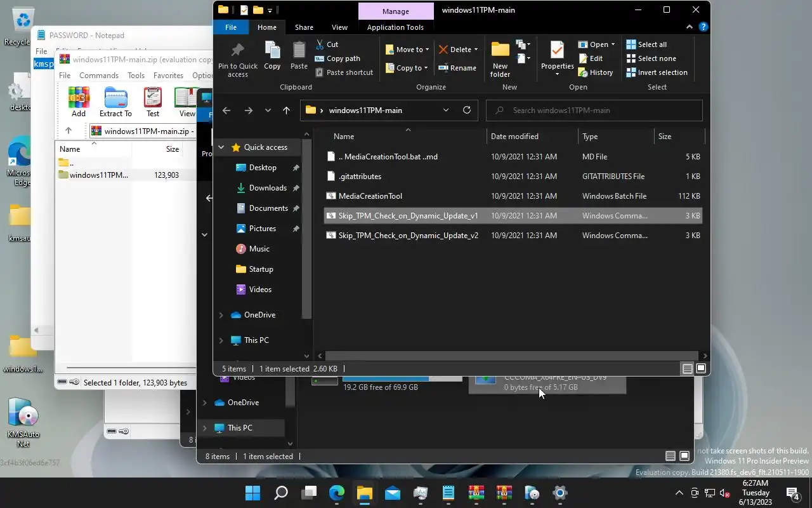
Task: Switch to the View ribbon tab
Action: point(339,27)
